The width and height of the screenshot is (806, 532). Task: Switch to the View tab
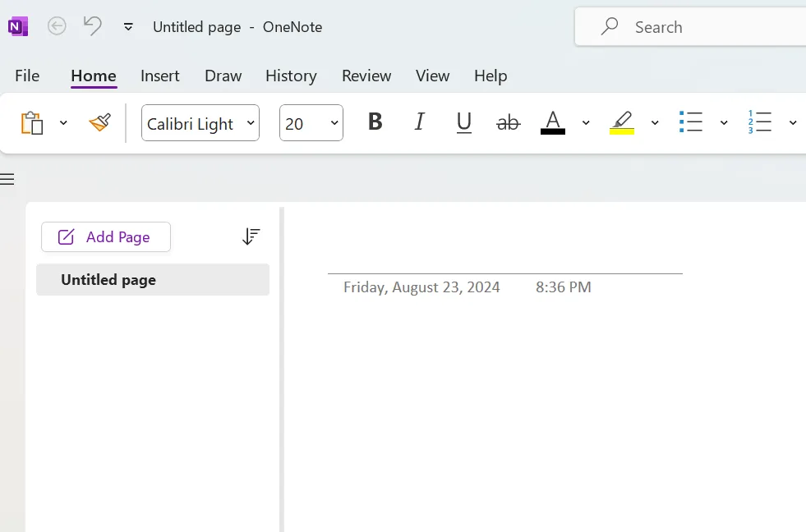pos(432,76)
